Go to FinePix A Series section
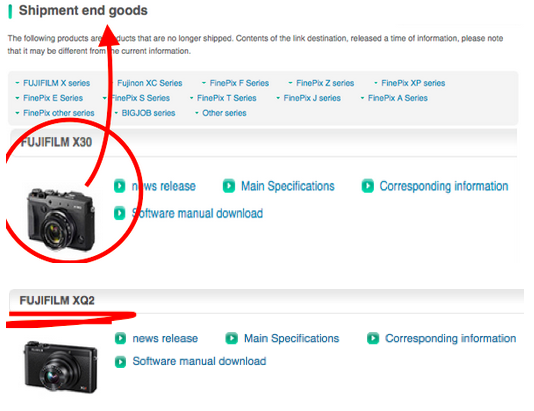Image resolution: width=534 pixels, height=411 pixels. click(398, 98)
